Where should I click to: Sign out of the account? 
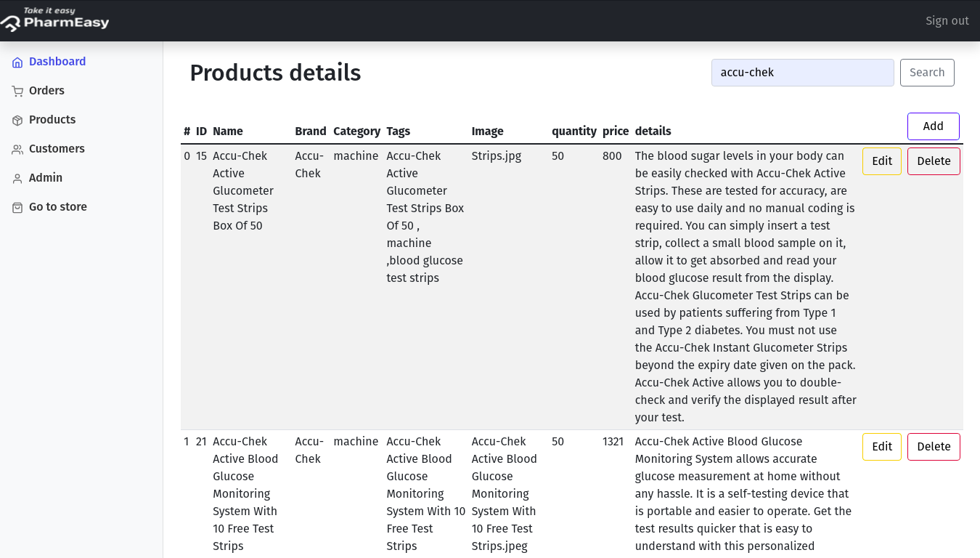tap(947, 20)
